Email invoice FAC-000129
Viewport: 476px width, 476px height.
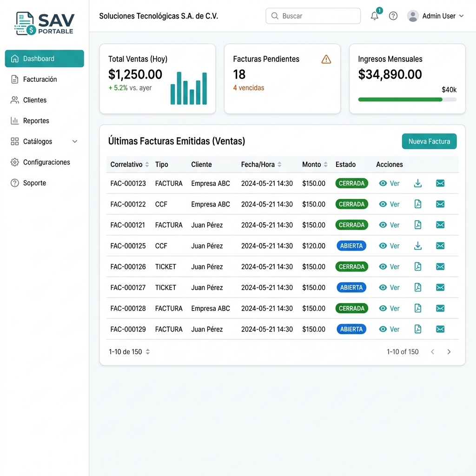click(x=440, y=329)
